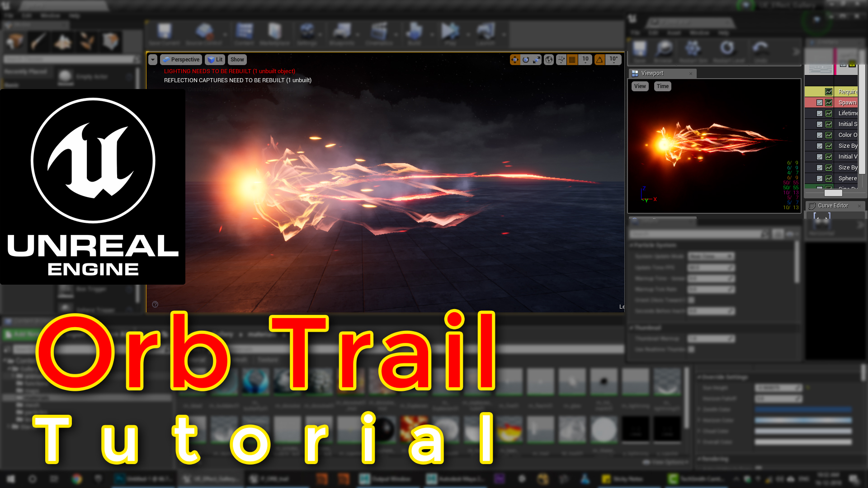Select the Place mode icon
This screenshot has width=868, height=488.
(x=15, y=42)
